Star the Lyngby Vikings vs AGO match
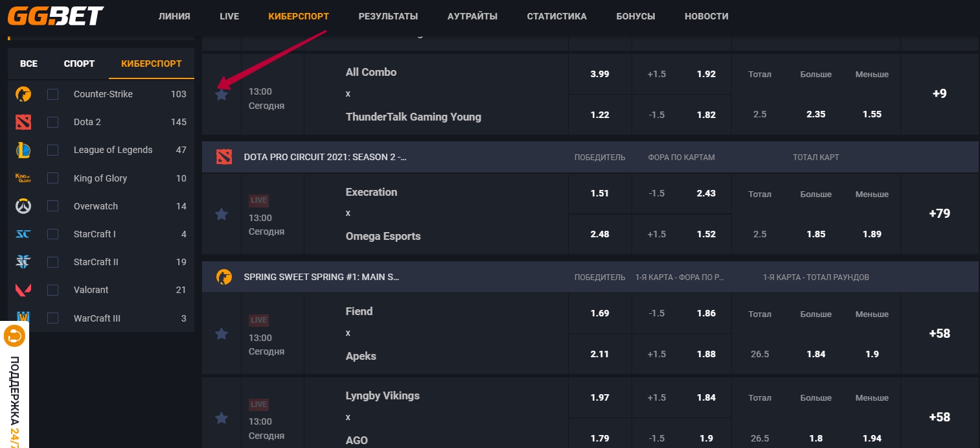 (222, 418)
